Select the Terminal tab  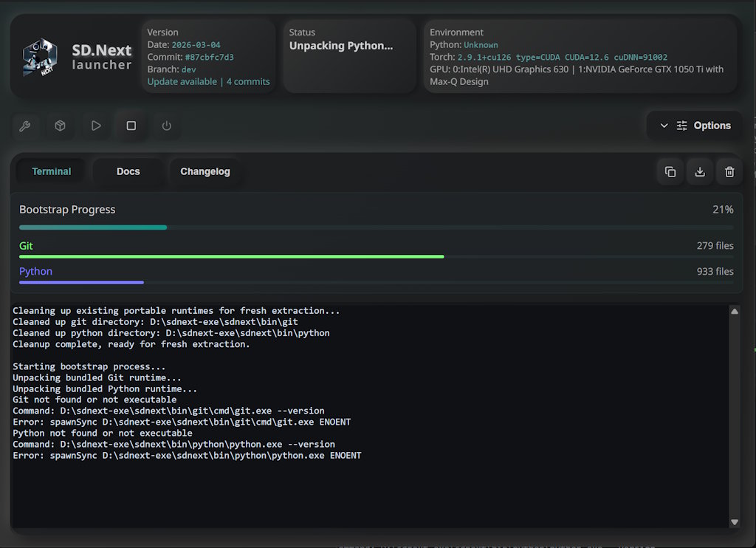[x=50, y=171]
